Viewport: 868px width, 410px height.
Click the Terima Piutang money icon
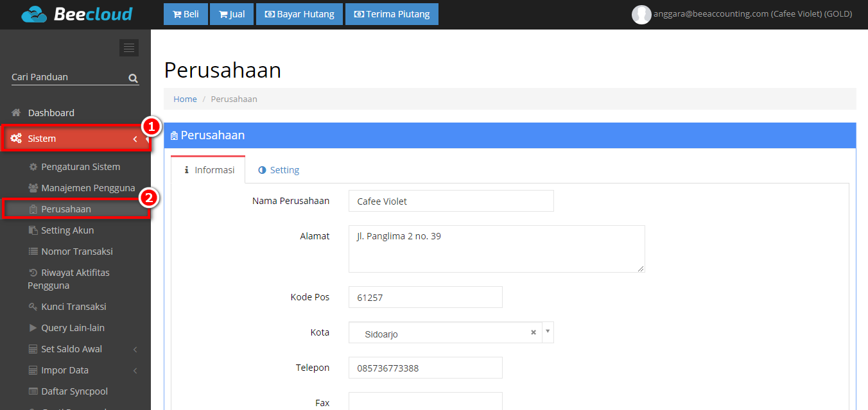[359, 14]
